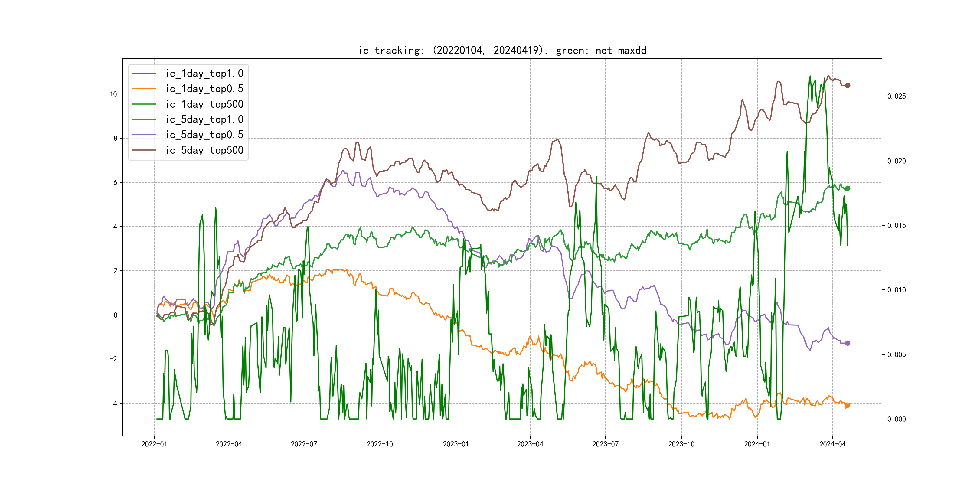This screenshot has height=490, width=980.
Task: Click the left axis tick label 10
Action: (113, 94)
